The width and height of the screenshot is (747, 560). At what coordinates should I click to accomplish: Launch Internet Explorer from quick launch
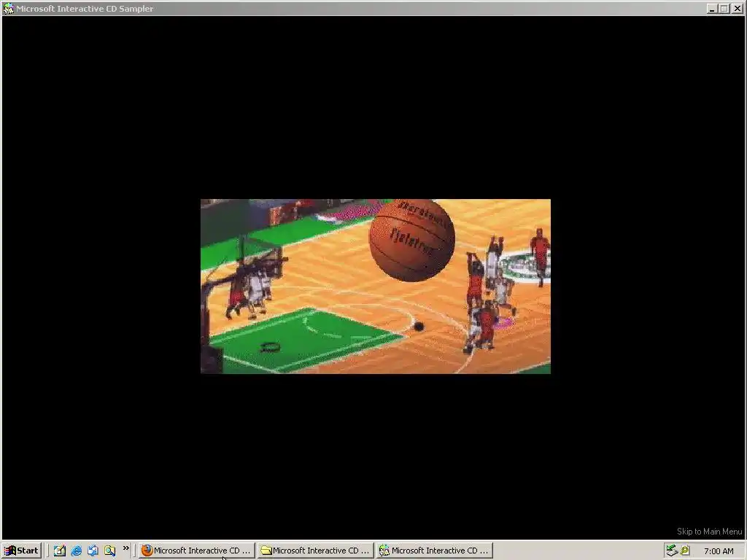[x=76, y=551]
